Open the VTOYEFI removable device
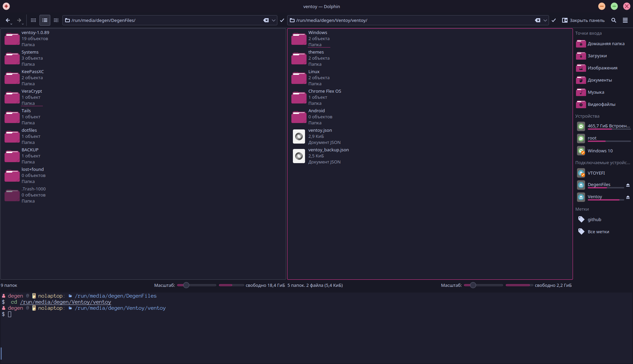This screenshot has height=364, width=633. click(x=603, y=173)
